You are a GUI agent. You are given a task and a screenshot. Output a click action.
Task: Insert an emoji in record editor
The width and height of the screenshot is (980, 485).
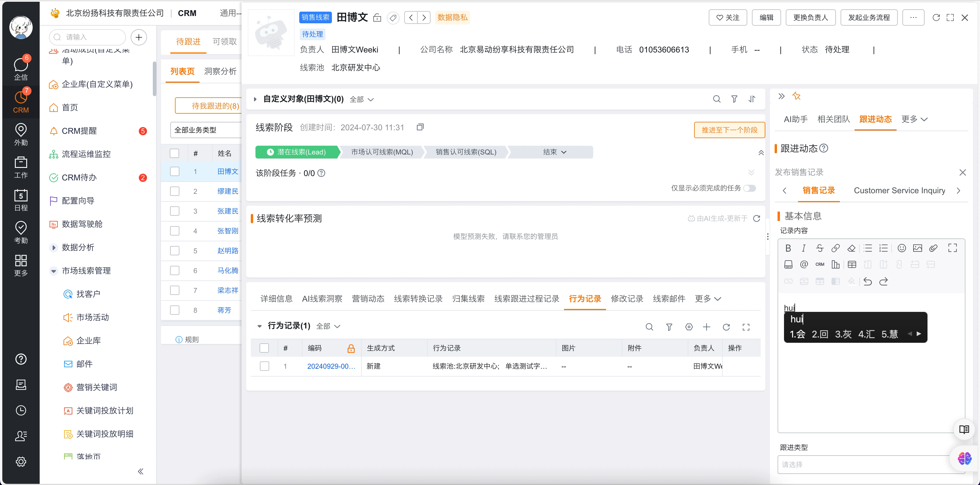click(902, 248)
